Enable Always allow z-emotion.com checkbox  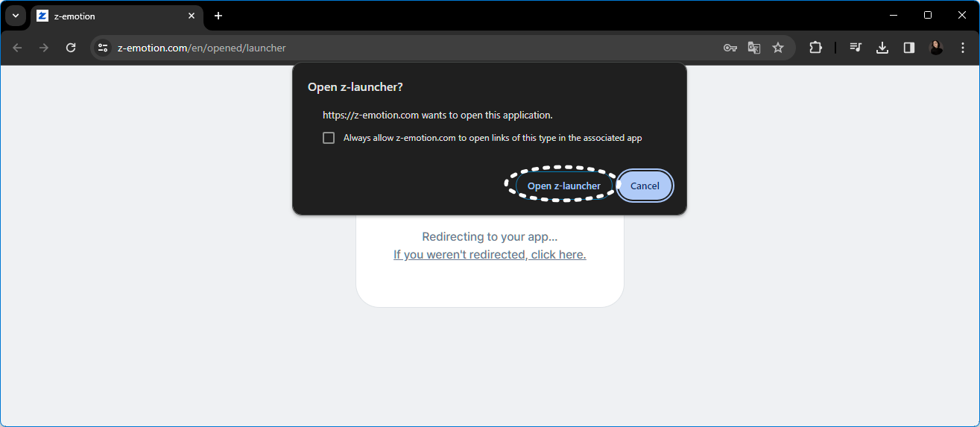[329, 138]
